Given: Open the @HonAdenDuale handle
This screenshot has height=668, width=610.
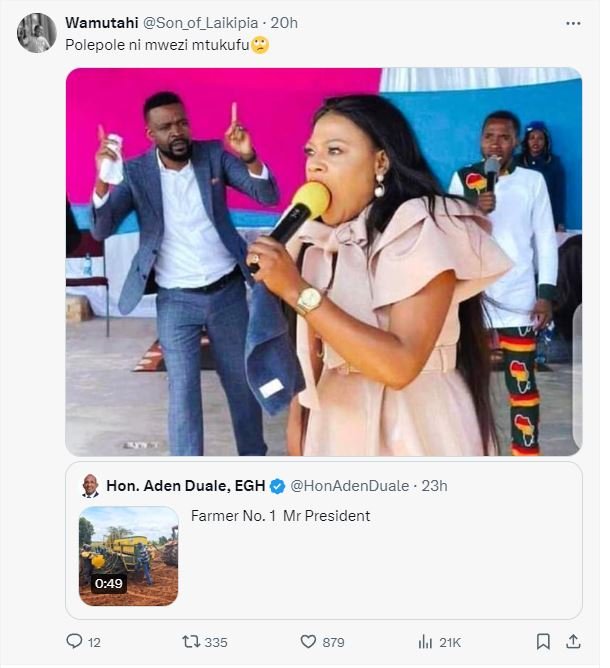Looking at the screenshot, I should (349, 486).
